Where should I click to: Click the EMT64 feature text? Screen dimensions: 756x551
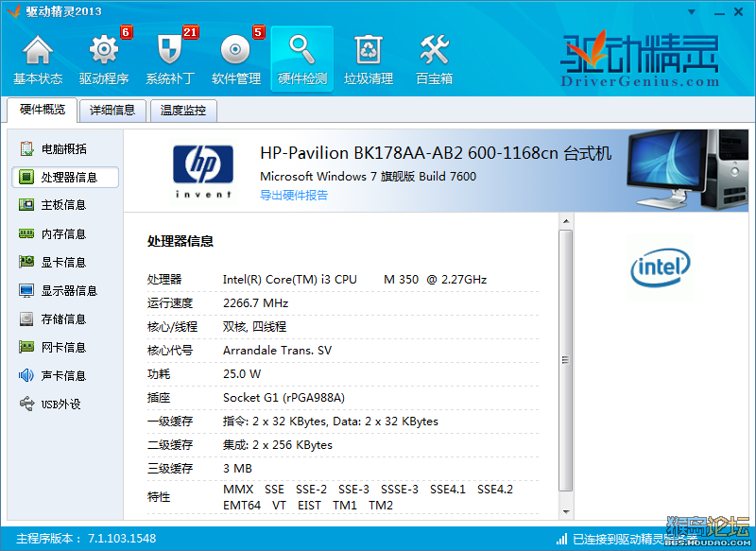pos(242,506)
